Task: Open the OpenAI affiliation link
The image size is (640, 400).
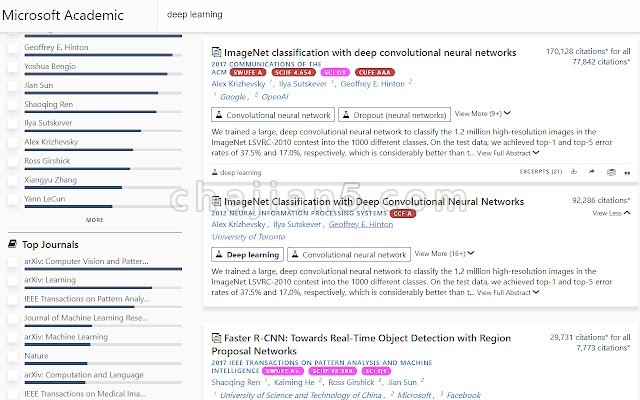Action: tap(275, 97)
